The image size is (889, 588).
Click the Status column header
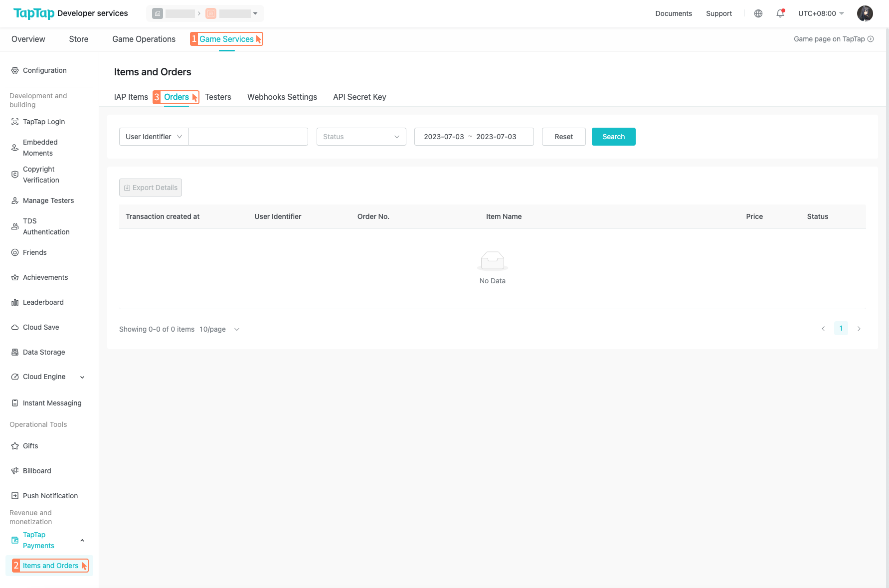tap(818, 216)
